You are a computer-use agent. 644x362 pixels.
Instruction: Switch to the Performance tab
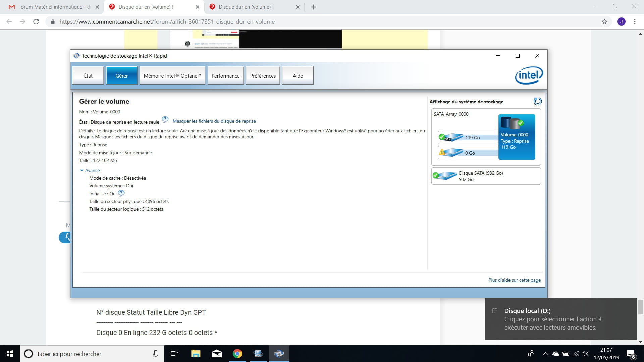(225, 76)
